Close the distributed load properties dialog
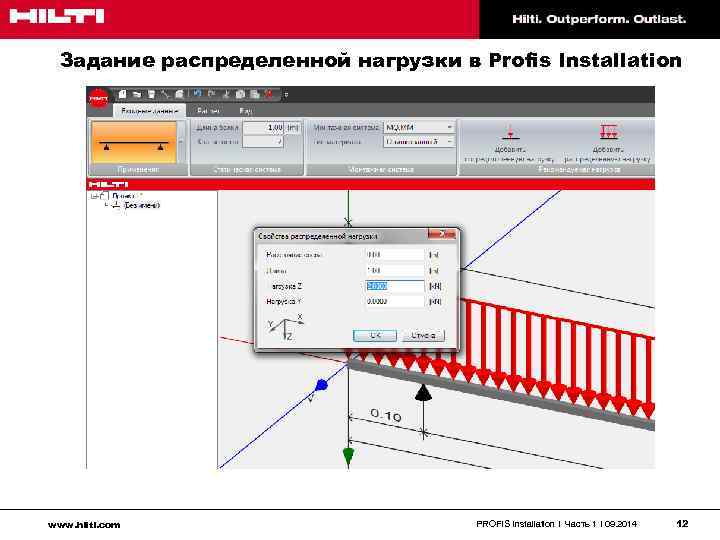 442,234
